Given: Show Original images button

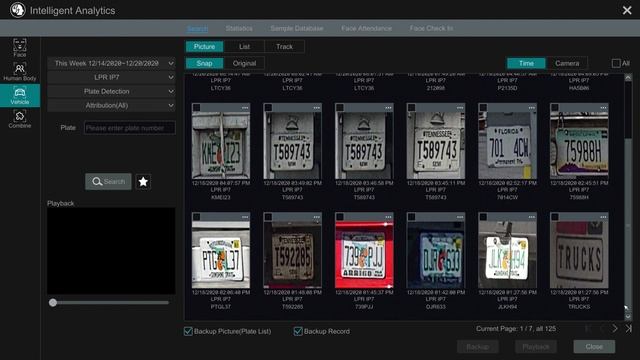Looking at the screenshot, I should point(244,63).
